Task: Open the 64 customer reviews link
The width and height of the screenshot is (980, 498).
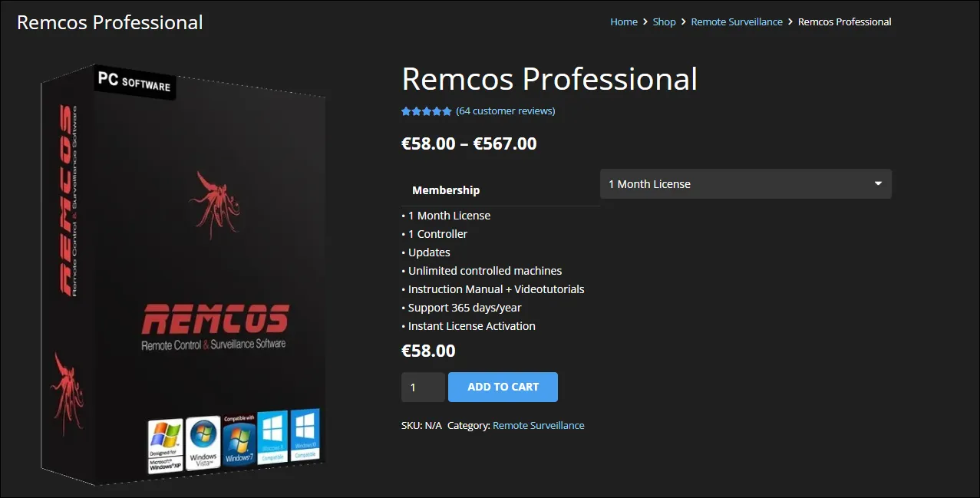Action: click(506, 111)
